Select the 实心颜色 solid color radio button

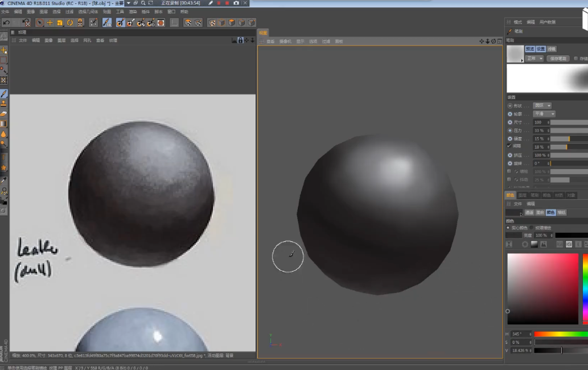tap(508, 228)
